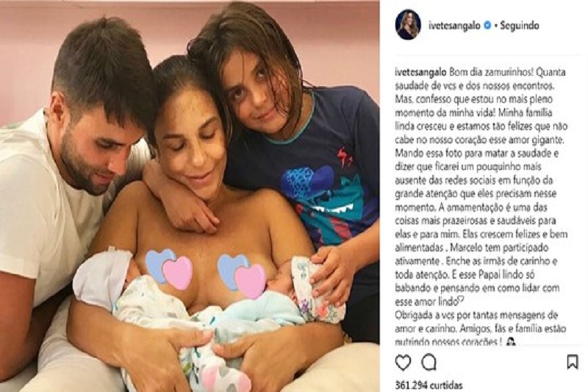The image size is (588, 392).
Task: View the 361.294 curtidas likes list
Action: coord(429,385)
